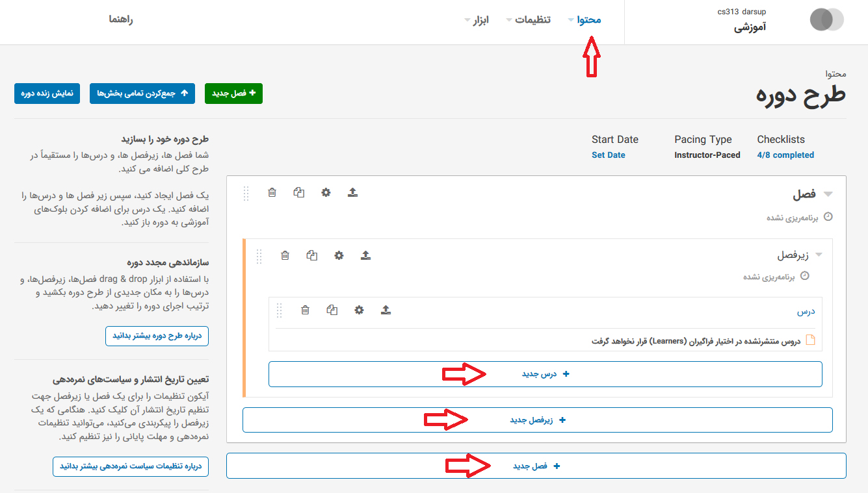Delete the درس unit using trash icon
The width and height of the screenshot is (868, 493).
tap(306, 310)
